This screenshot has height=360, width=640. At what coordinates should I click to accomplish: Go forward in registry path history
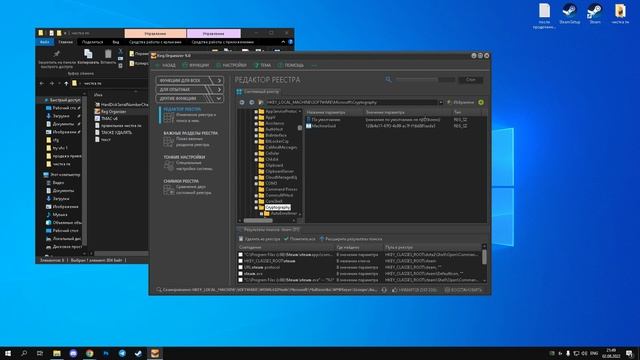[251, 102]
